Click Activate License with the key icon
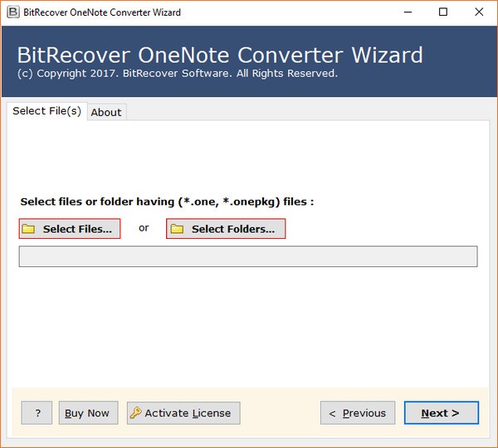The height and width of the screenshot is (448, 498). point(183,413)
